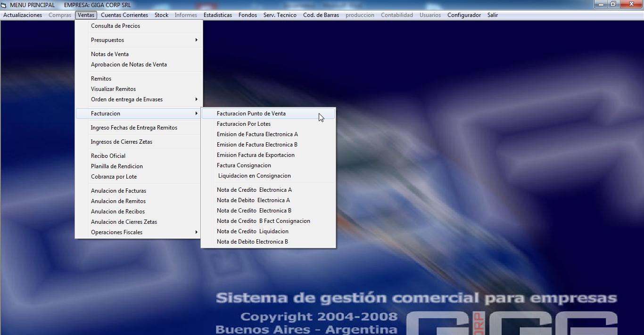This screenshot has height=335, width=644.
Task: Choose Planilla de Rendicion
Action: pyautogui.click(x=139, y=166)
